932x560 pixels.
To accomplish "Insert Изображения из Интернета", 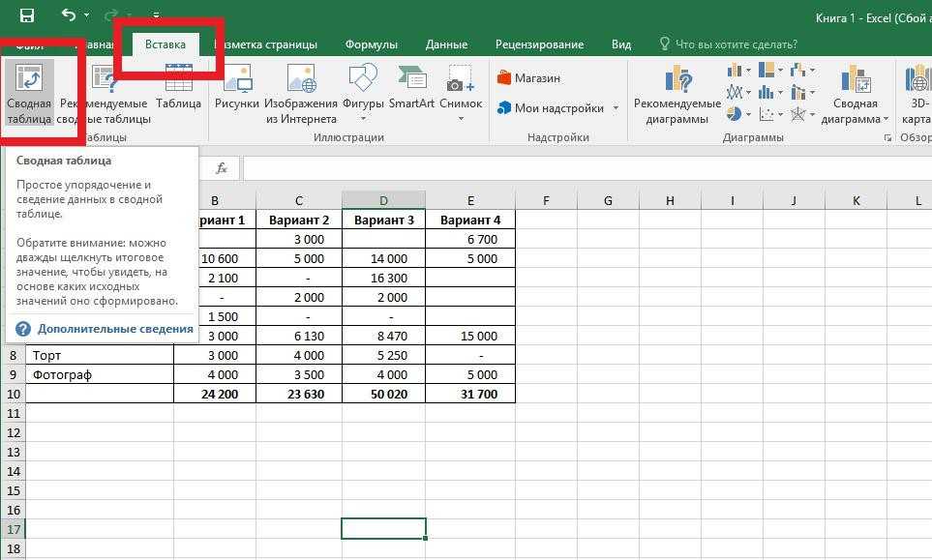I will (301, 94).
